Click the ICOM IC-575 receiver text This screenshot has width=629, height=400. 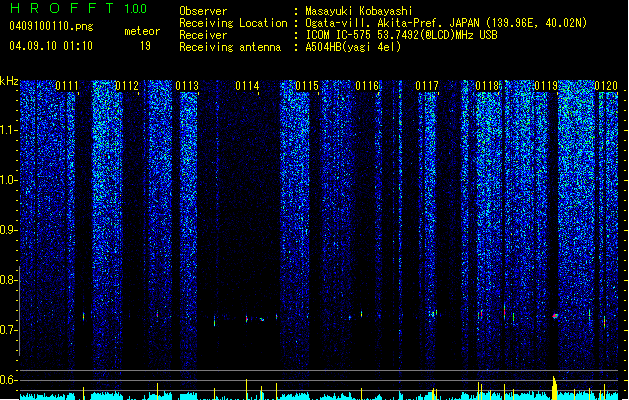coord(401,35)
